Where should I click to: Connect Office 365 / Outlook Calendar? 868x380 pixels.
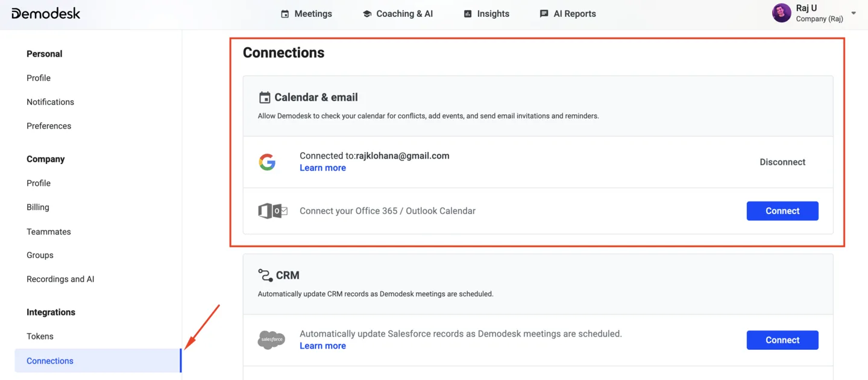pyautogui.click(x=782, y=211)
